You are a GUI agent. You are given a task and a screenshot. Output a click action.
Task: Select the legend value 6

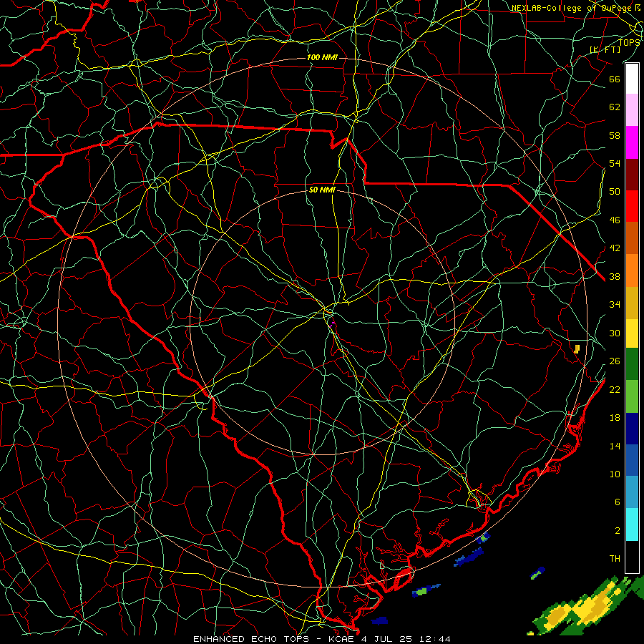click(x=617, y=502)
